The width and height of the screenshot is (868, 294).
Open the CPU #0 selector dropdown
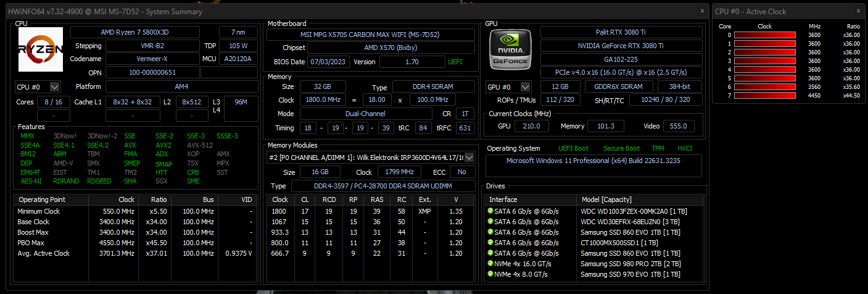pos(54,86)
